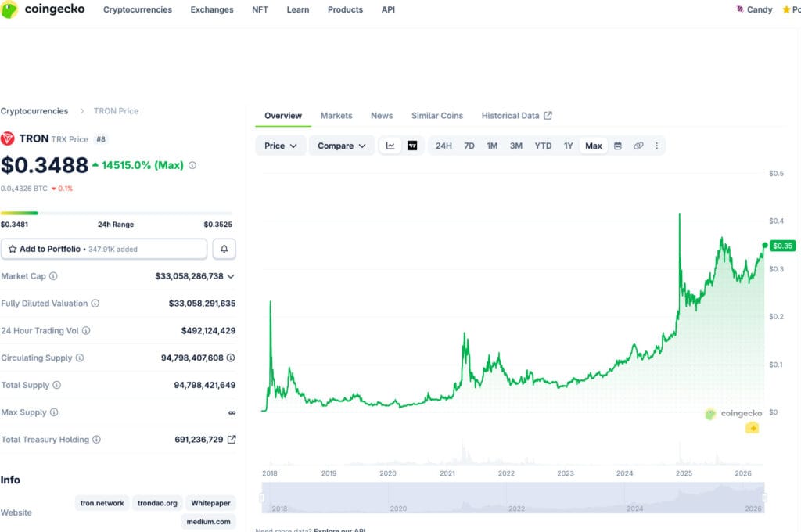The width and height of the screenshot is (801, 532).
Task: Select 24H chart range
Action: coord(444,146)
